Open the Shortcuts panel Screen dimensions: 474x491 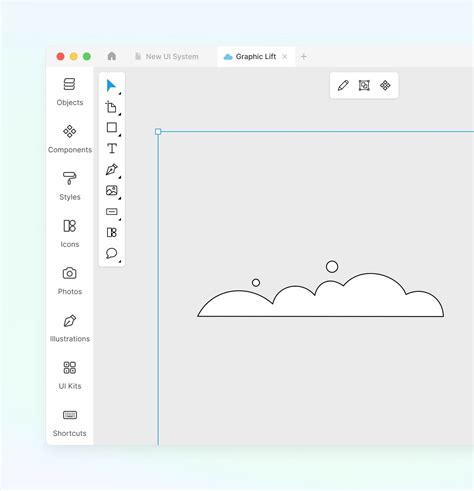[70, 423]
